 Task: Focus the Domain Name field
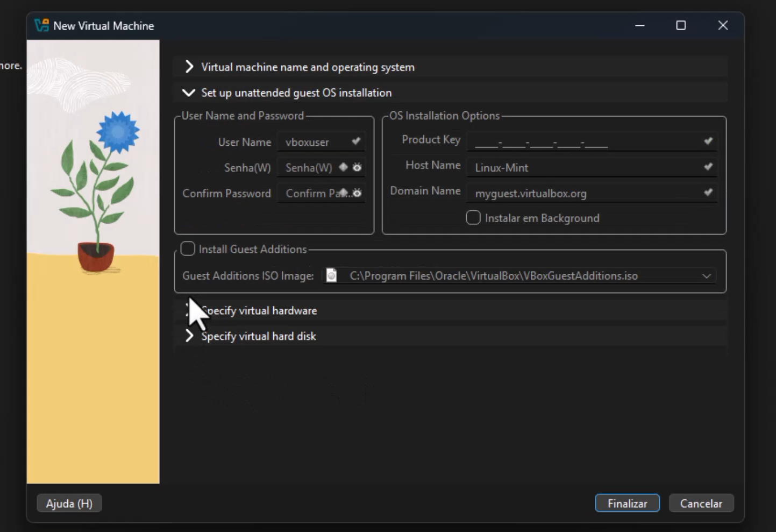click(x=592, y=193)
